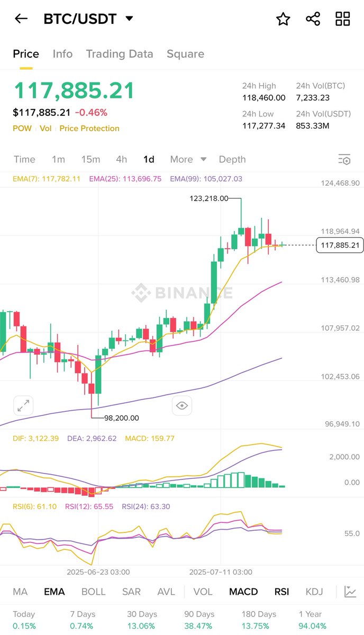Add BTC/USDT to favorites star
Viewport: 364px width, 635px height.
tap(283, 19)
